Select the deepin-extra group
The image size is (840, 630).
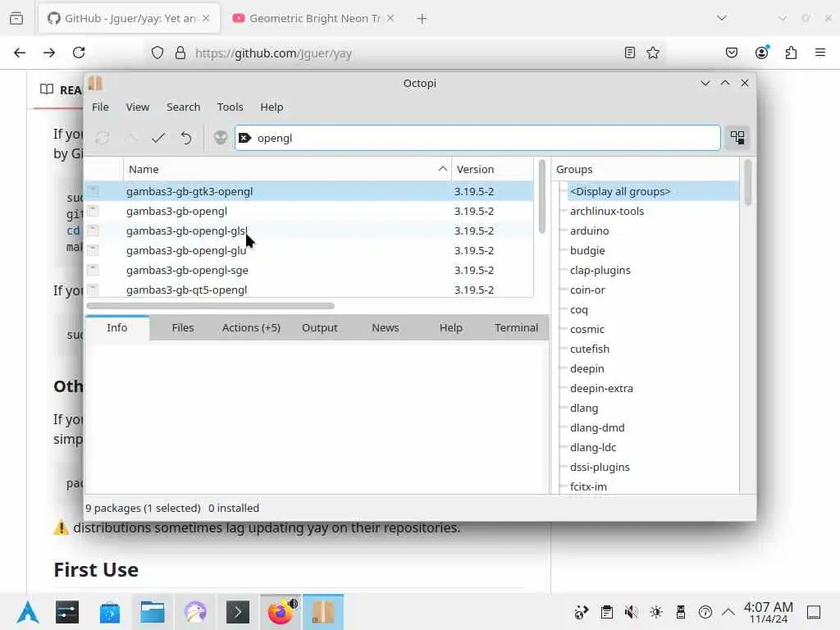(601, 388)
